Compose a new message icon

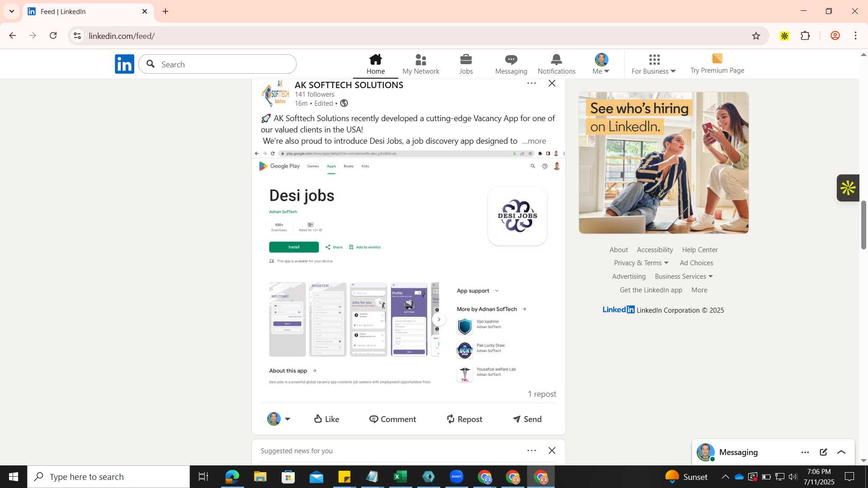pyautogui.click(x=823, y=452)
